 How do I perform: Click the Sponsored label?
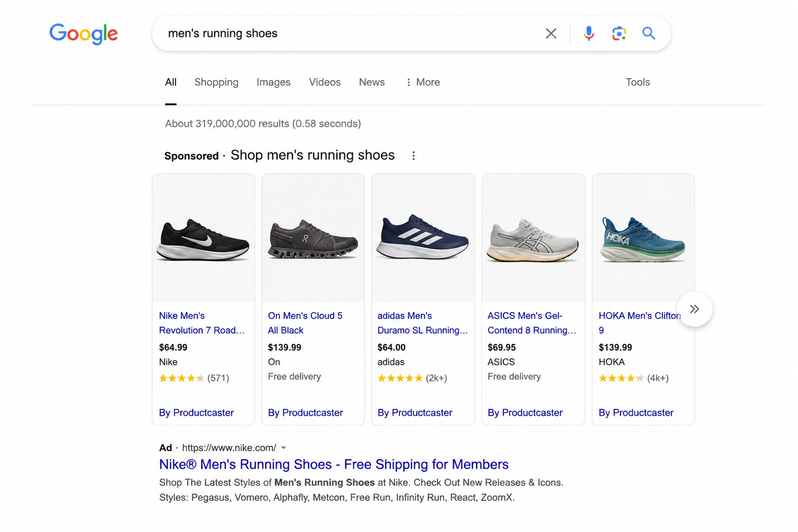coord(192,156)
